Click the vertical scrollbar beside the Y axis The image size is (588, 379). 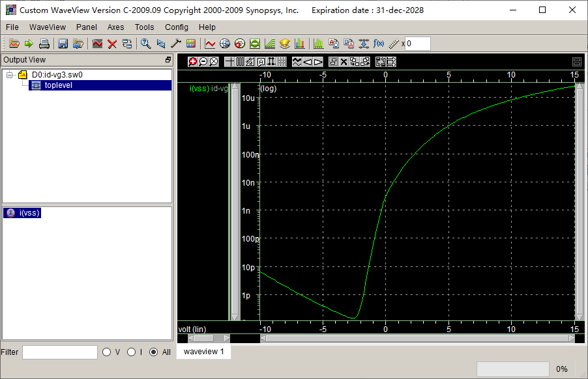pyautogui.click(x=235, y=201)
